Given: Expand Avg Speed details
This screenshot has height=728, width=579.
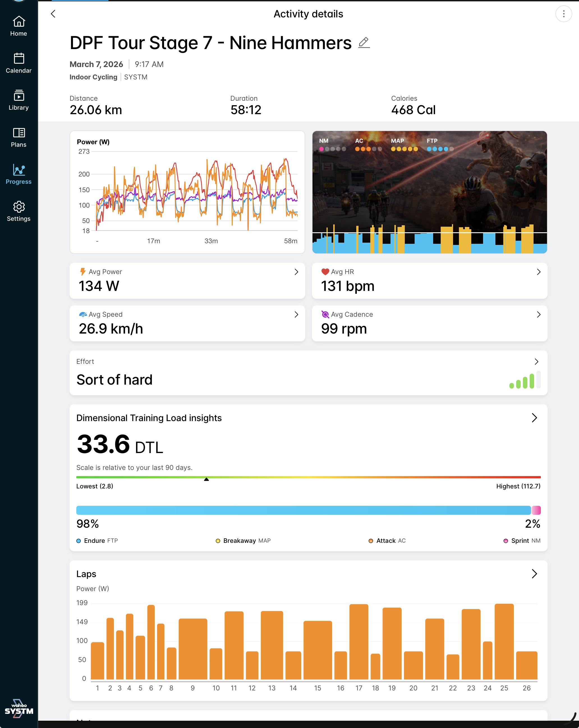Looking at the screenshot, I should pos(296,314).
